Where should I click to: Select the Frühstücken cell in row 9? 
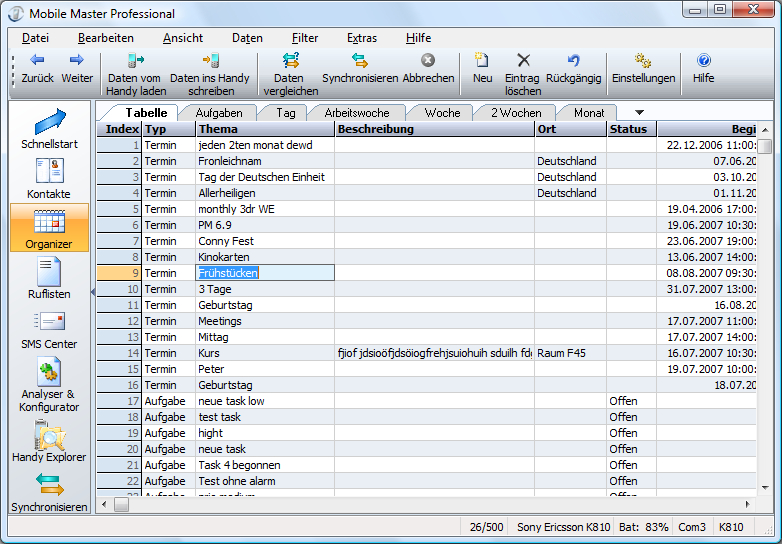click(x=264, y=273)
